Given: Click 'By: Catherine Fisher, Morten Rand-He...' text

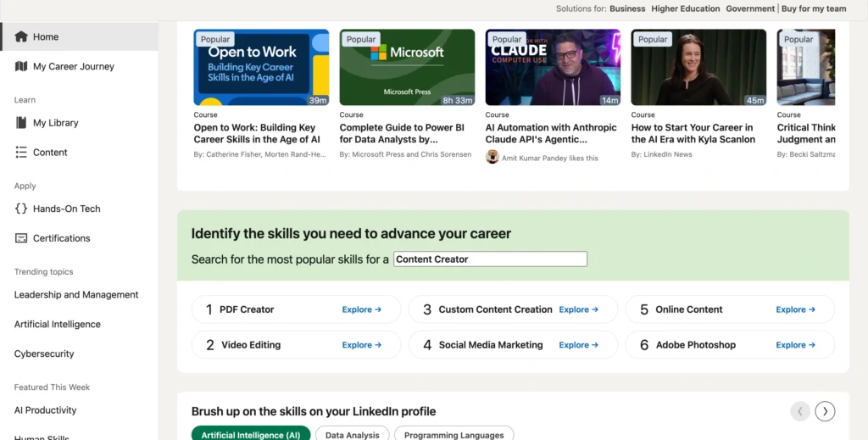Looking at the screenshot, I should pos(259,154).
